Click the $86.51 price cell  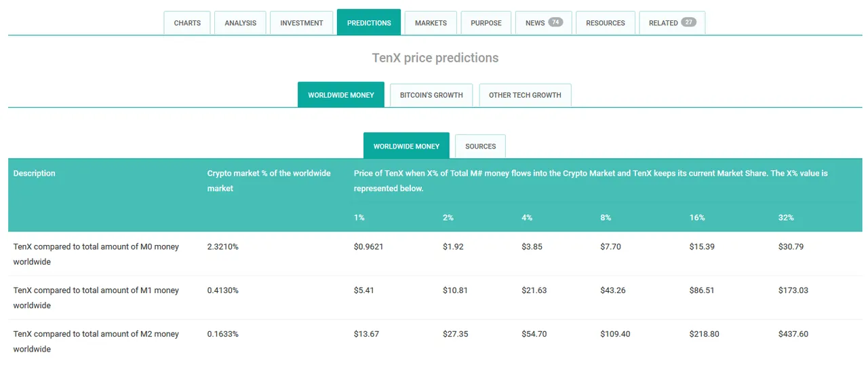pyautogui.click(x=703, y=290)
